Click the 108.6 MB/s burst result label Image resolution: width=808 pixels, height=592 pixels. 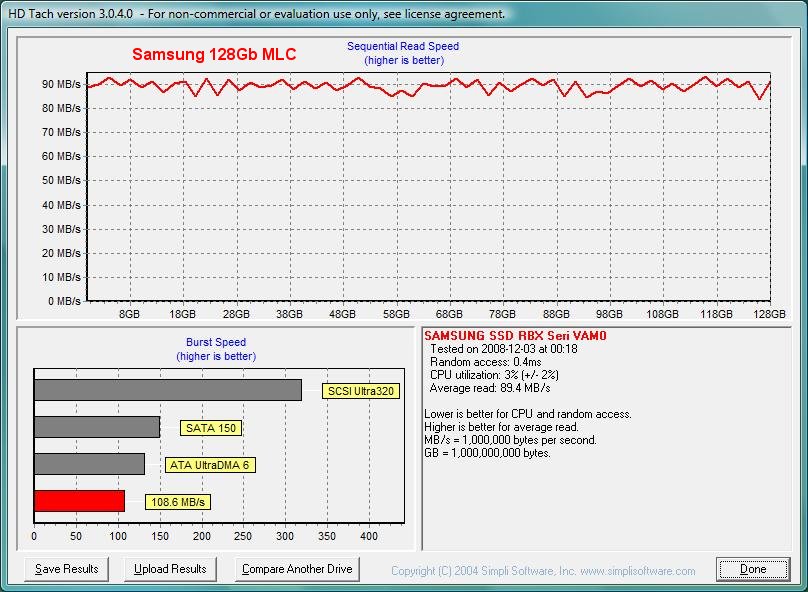coord(176,502)
